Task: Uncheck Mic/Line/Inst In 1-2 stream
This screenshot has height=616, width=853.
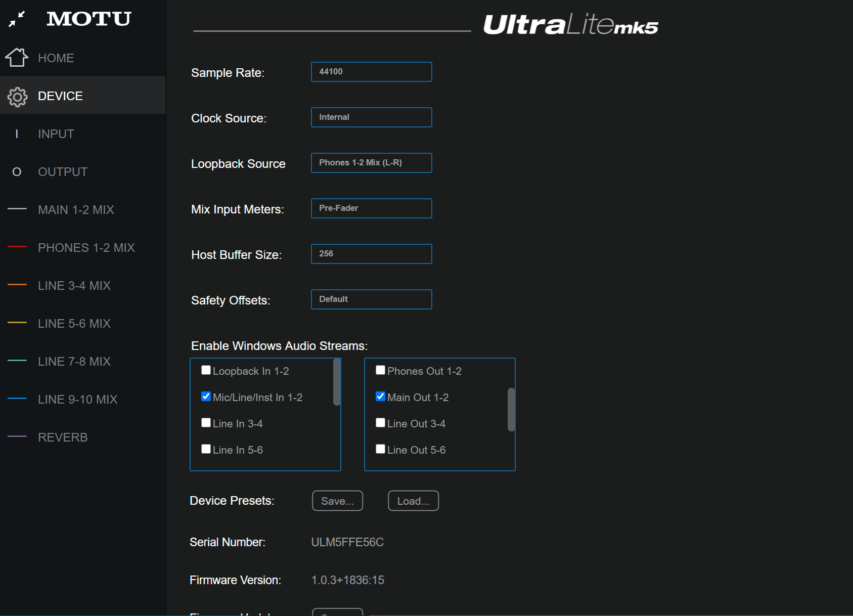Action: (x=206, y=397)
